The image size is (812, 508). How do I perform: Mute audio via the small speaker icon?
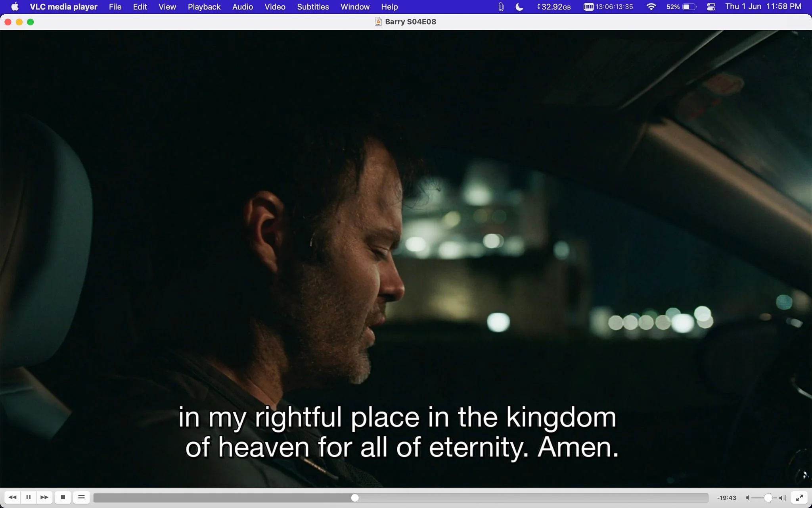tap(747, 498)
